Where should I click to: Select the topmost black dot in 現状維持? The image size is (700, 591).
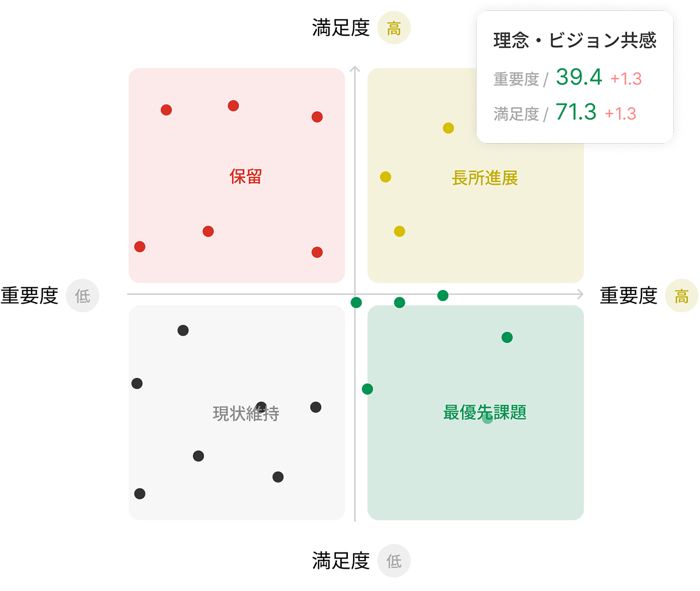click(x=183, y=330)
